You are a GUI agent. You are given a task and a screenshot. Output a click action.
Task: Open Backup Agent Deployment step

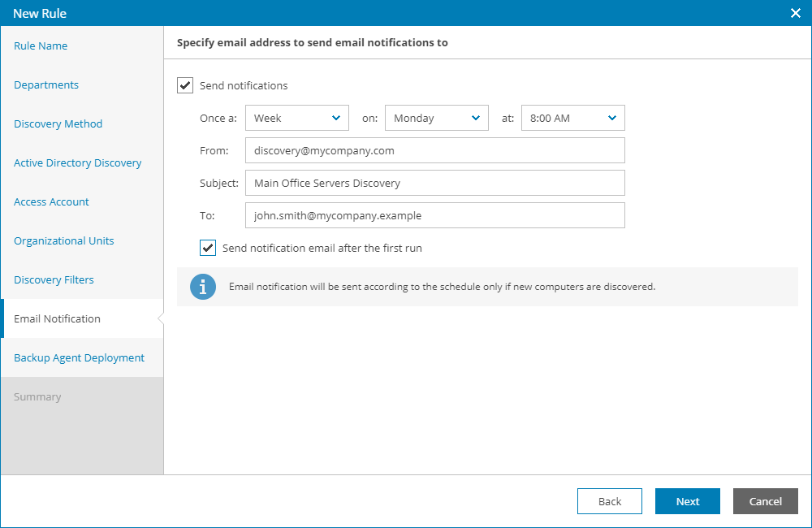[80, 358]
